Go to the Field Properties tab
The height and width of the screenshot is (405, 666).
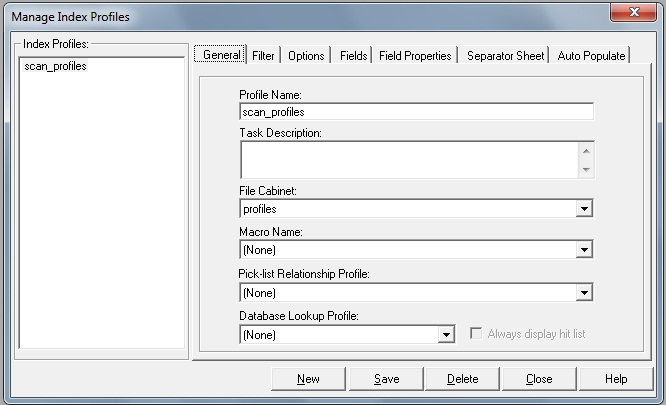pyautogui.click(x=415, y=56)
